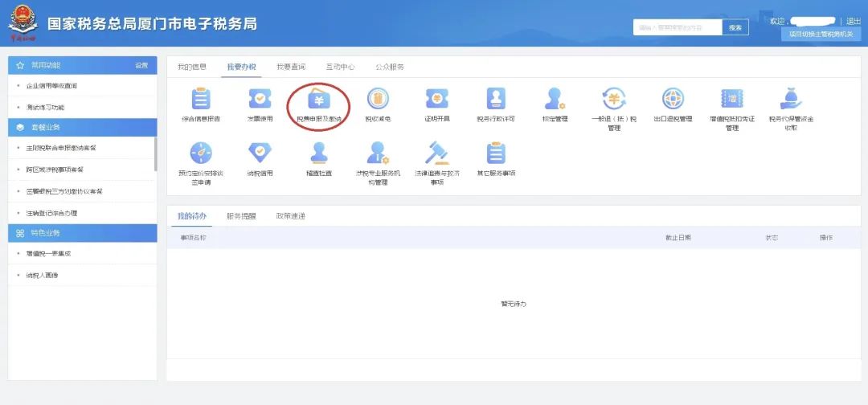Click the 事项名称 column header

point(193,238)
